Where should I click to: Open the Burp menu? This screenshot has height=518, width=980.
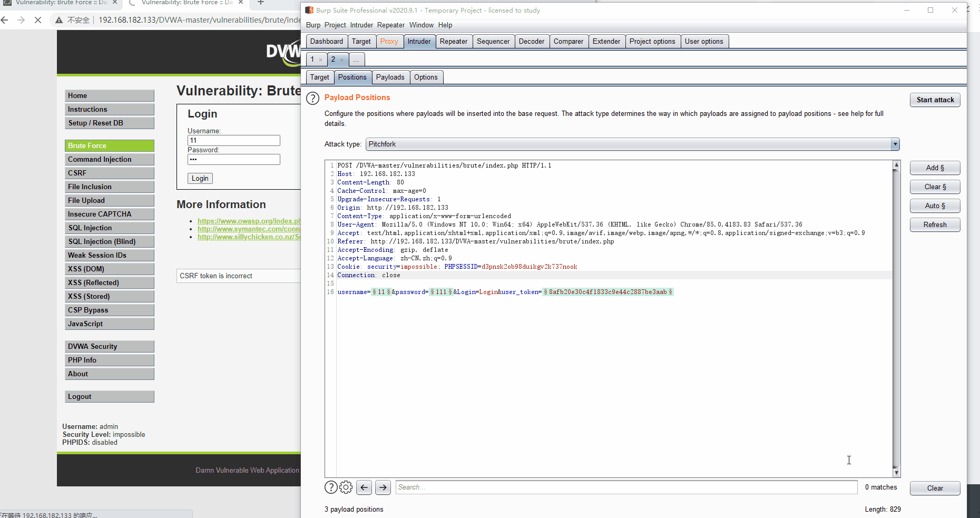[313, 25]
